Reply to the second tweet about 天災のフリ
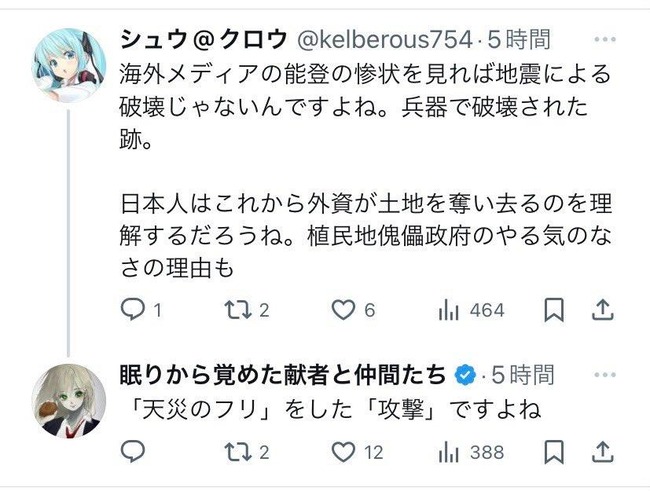Viewport: 650px width, 495px height. (134, 453)
